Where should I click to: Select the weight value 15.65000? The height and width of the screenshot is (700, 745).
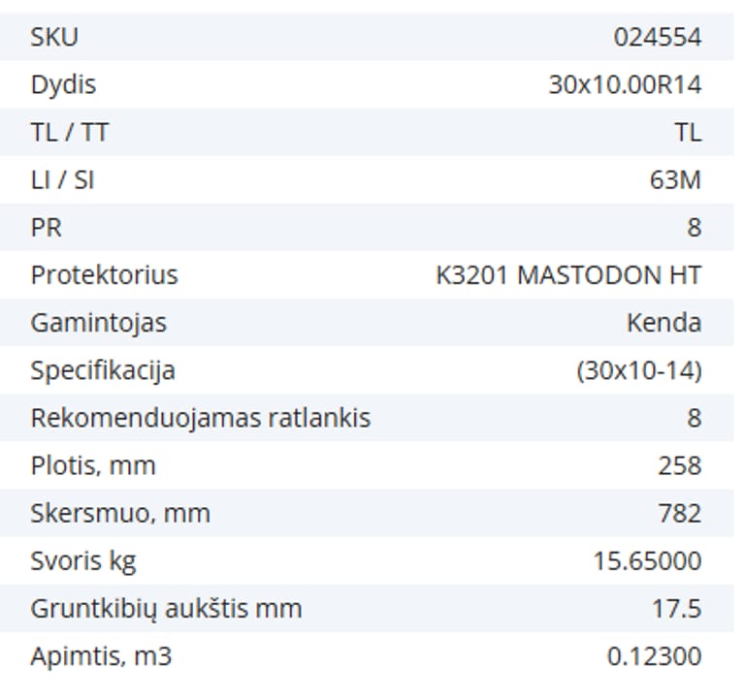pyautogui.click(x=647, y=561)
